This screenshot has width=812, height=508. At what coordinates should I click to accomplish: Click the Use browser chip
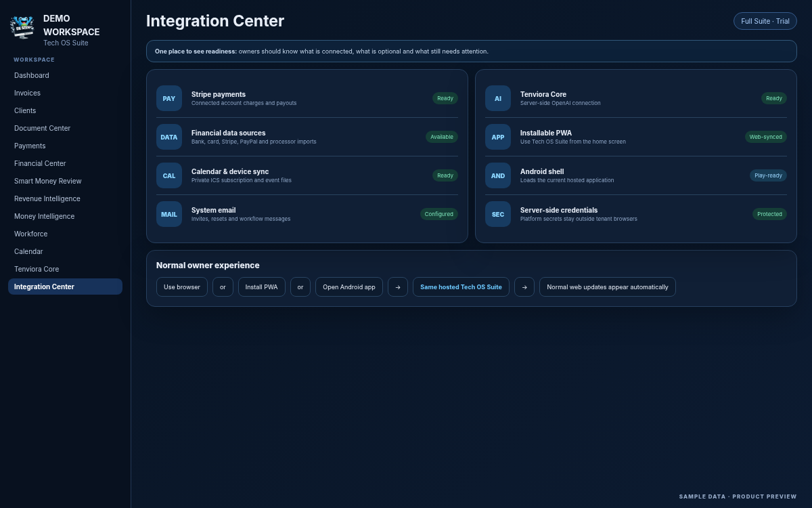(x=182, y=287)
